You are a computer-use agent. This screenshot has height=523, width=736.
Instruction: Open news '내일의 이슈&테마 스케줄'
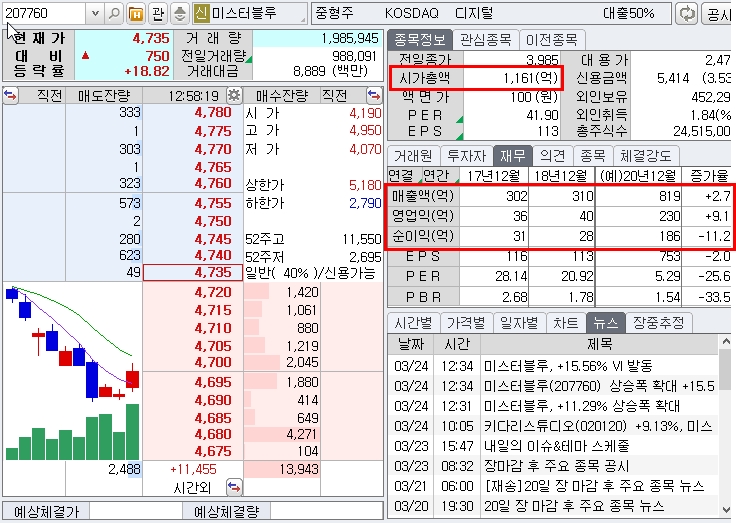556,446
